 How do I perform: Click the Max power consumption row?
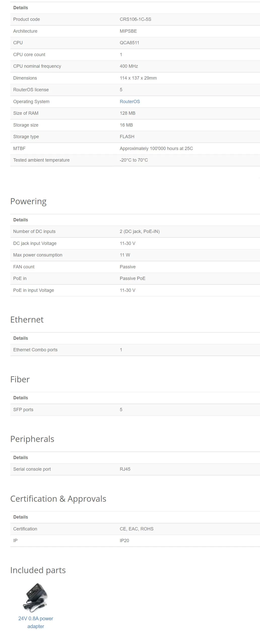(135, 255)
